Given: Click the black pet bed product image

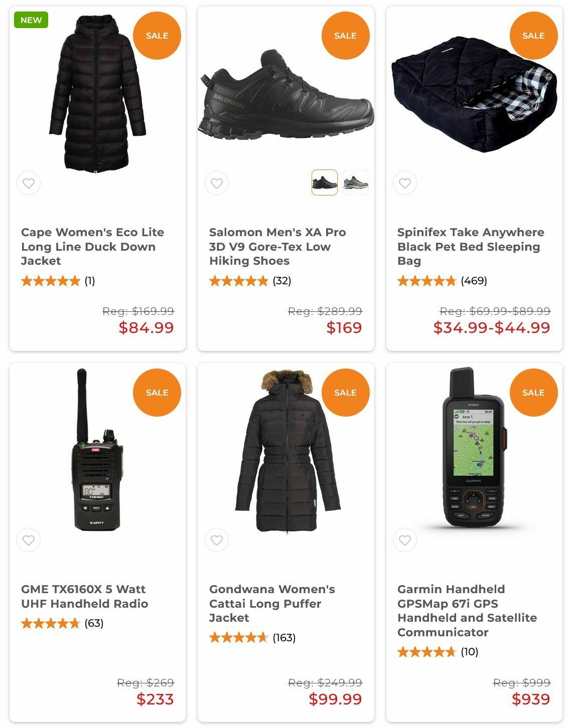Looking at the screenshot, I should pos(475,94).
